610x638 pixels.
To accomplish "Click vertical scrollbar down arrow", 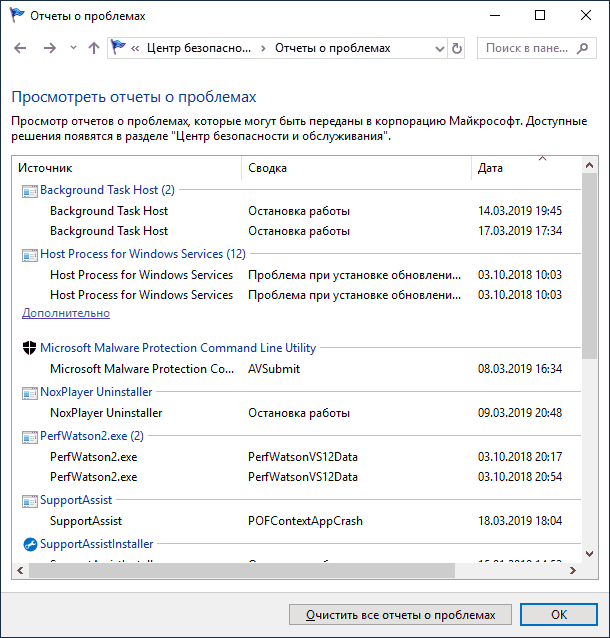I will (x=589, y=553).
